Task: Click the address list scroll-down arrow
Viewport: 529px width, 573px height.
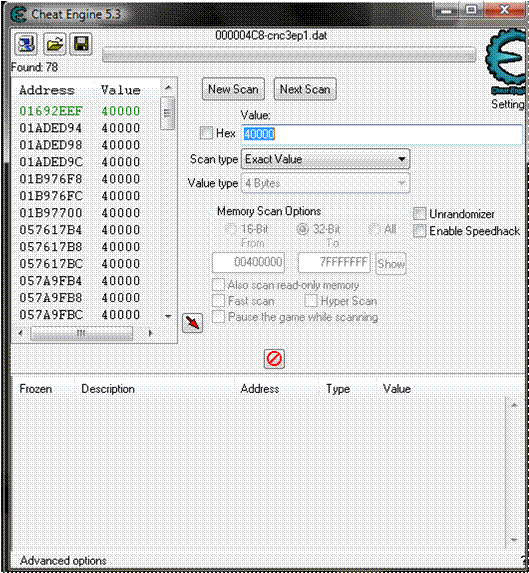Action: 168,316
